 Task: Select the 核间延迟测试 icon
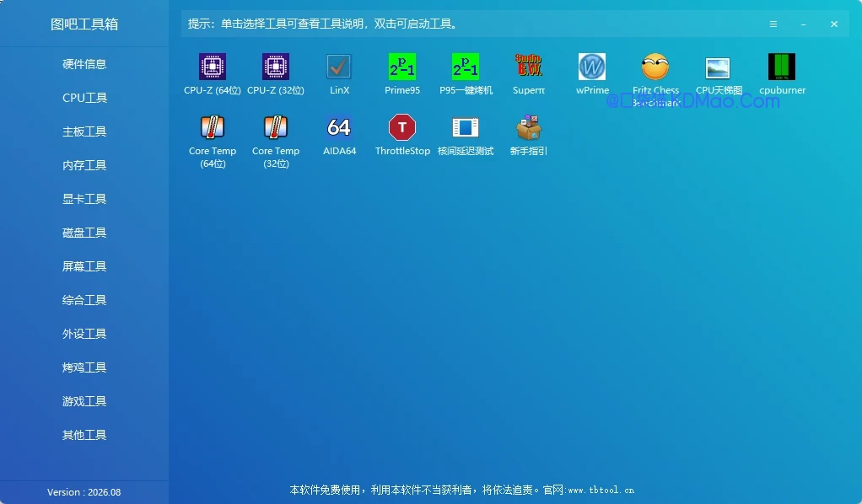pyautogui.click(x=465, y=127)
